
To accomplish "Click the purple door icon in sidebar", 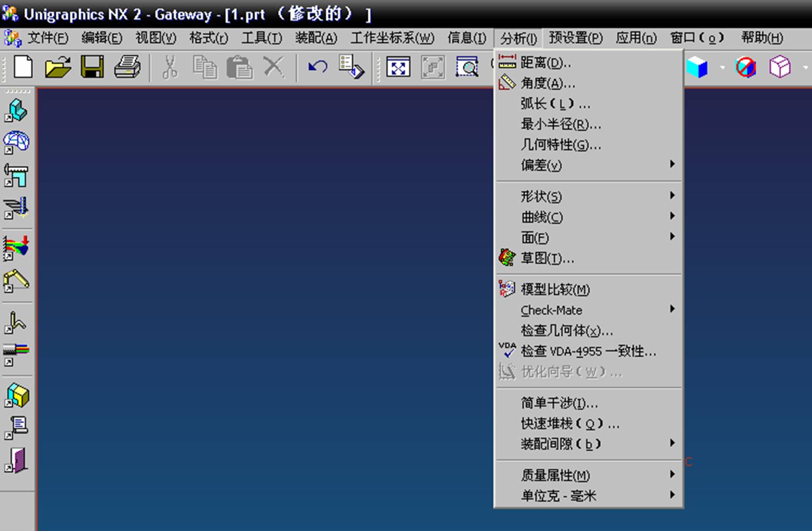I will click(x=17, y=460).
